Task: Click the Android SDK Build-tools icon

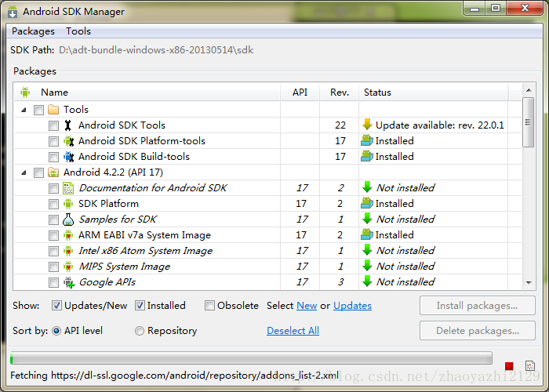Action: click(69, 157)
